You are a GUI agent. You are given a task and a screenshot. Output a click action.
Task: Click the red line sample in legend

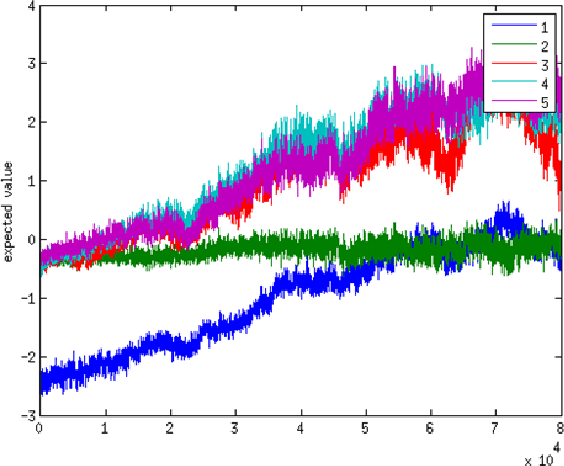[514, 63]
